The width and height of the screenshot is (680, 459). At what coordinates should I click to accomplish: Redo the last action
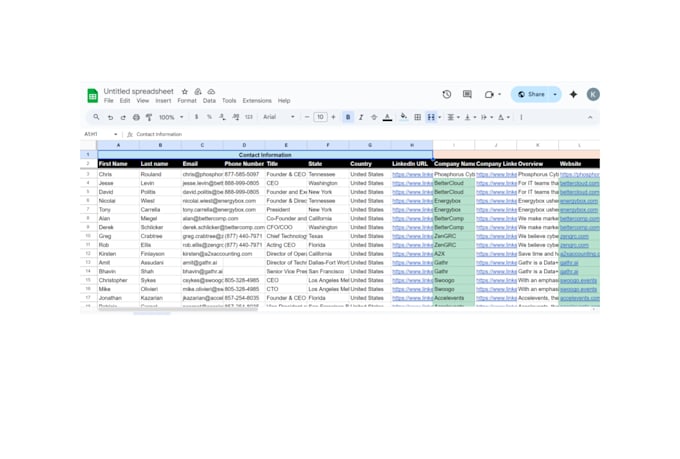click(123, 117)
